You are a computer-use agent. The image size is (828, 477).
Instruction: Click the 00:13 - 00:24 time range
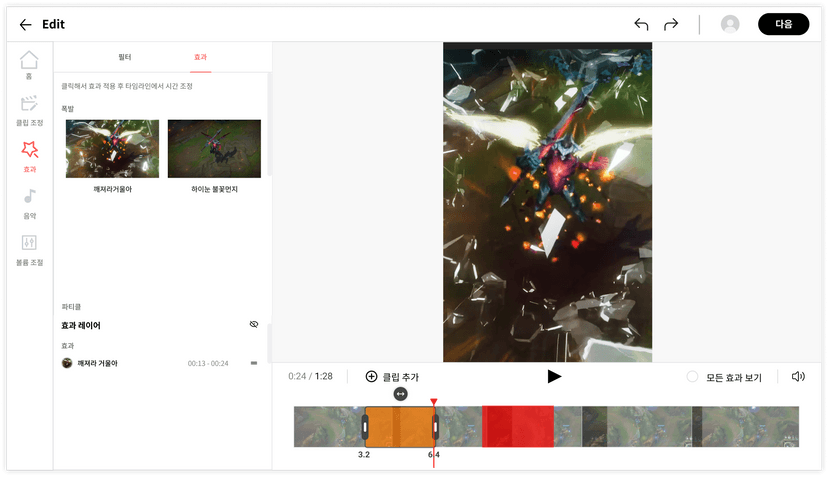pyautogui.click(x=208, y=363)
